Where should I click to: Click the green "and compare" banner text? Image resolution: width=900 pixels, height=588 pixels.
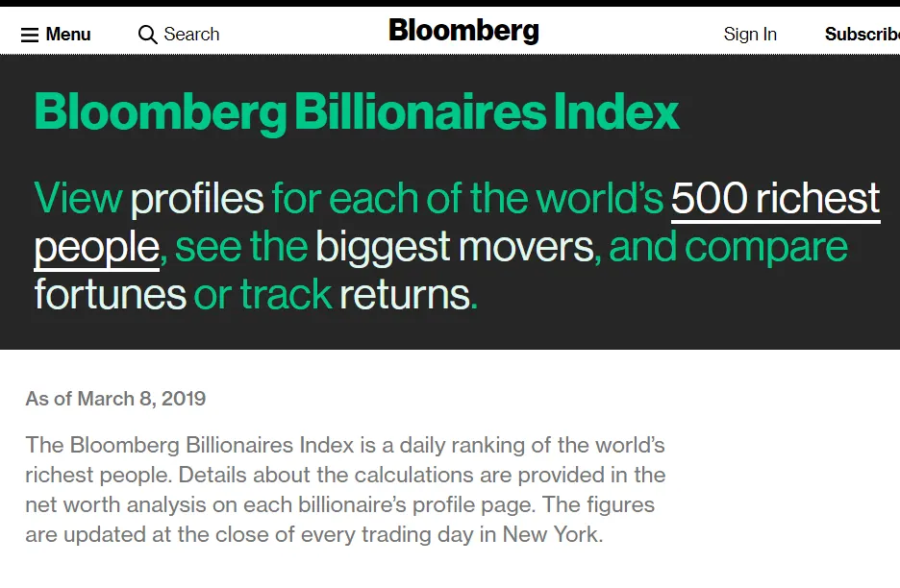click(728, 247)
